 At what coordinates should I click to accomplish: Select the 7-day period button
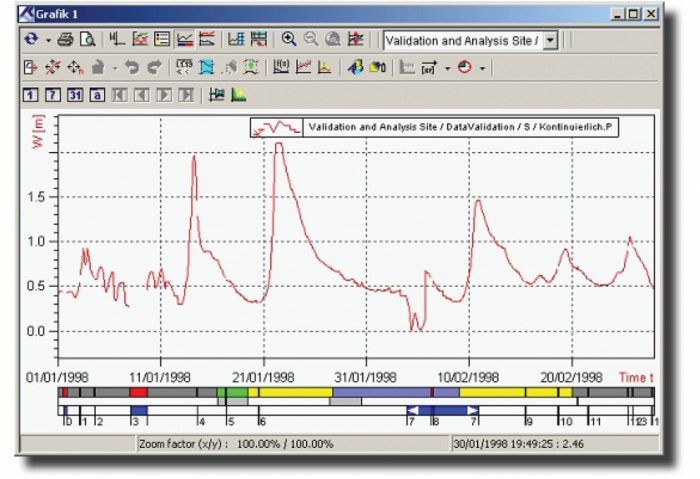point(53,95)
